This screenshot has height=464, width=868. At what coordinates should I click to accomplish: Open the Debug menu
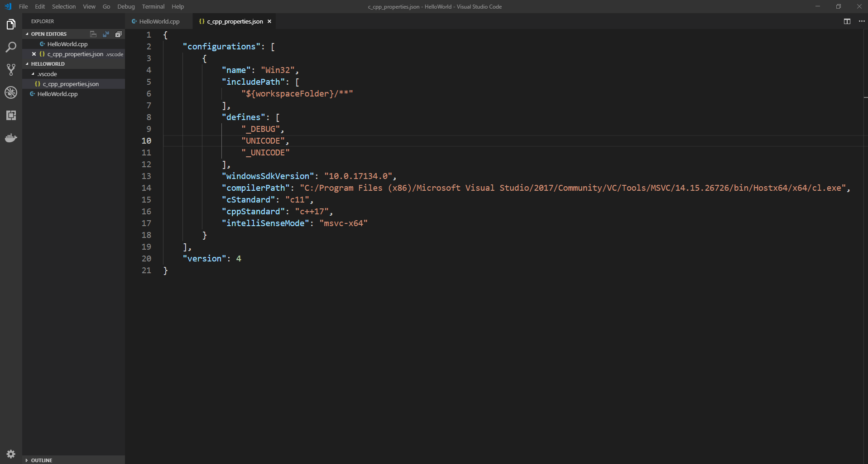tap(126, 6)
